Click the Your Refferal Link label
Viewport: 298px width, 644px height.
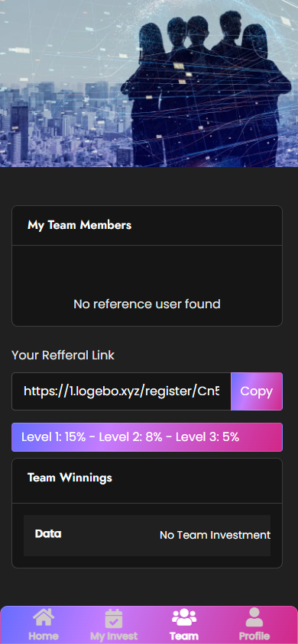tap(63, 356)
